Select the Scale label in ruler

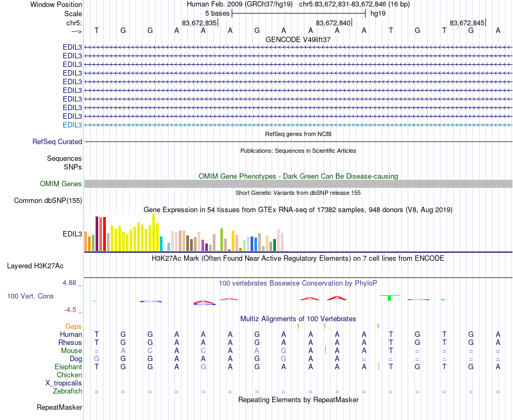pos(73,13)
